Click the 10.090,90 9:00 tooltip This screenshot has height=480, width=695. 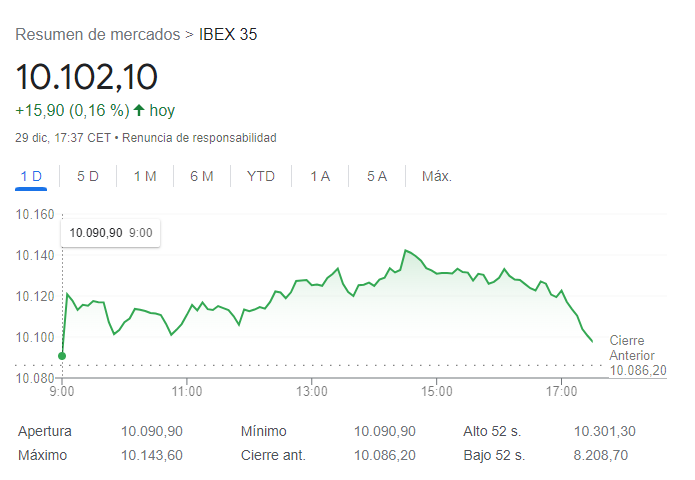110,233
